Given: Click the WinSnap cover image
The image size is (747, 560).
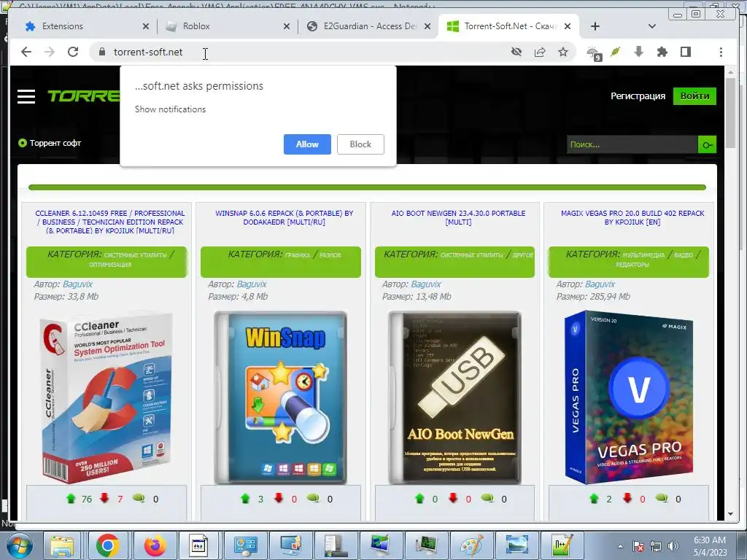Looking at the screenshot, I should pyautogui.click(x=281, y=397).
